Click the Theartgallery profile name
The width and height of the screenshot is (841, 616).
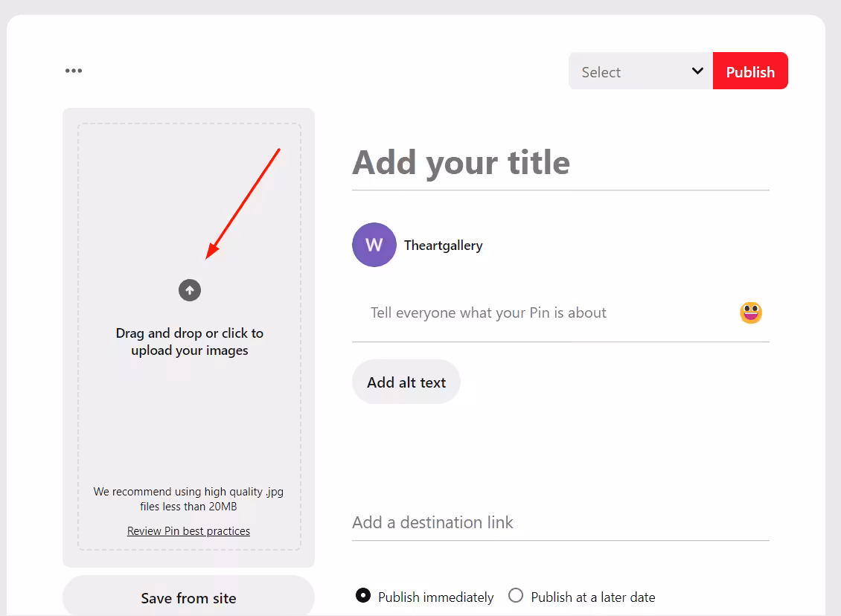click(x=443, y=246)
